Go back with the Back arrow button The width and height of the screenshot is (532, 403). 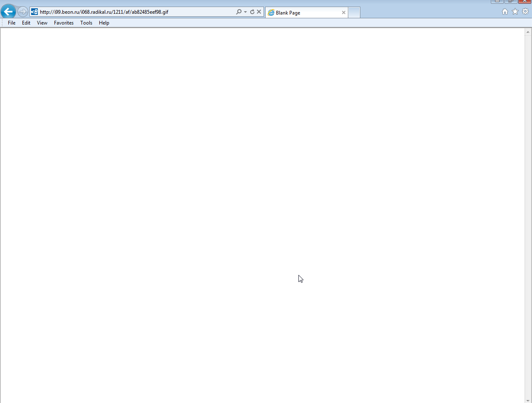point(8,12)
